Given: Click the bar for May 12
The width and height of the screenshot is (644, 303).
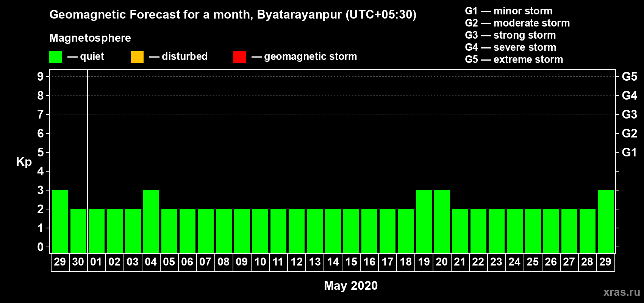Looking at the screenshot, I should pyautogui.click(x=297, y=231).
